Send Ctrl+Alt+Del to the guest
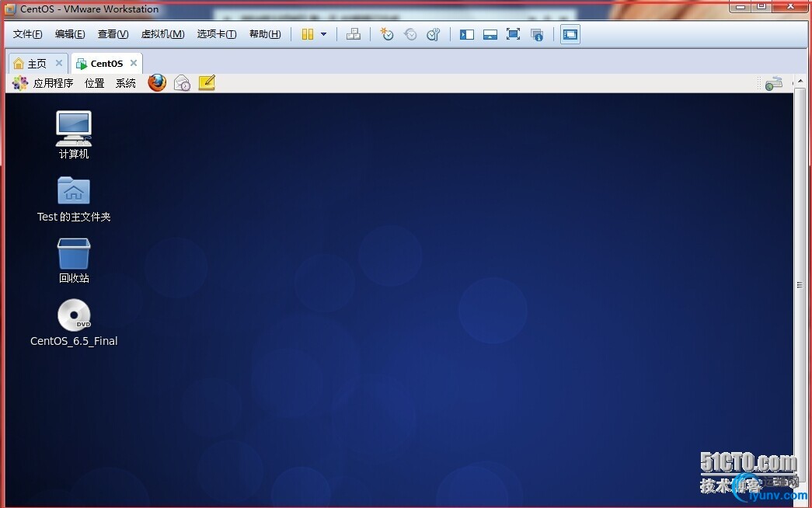Image resolution: width=812 pixels, height=508 pixels. coord(354,35)
